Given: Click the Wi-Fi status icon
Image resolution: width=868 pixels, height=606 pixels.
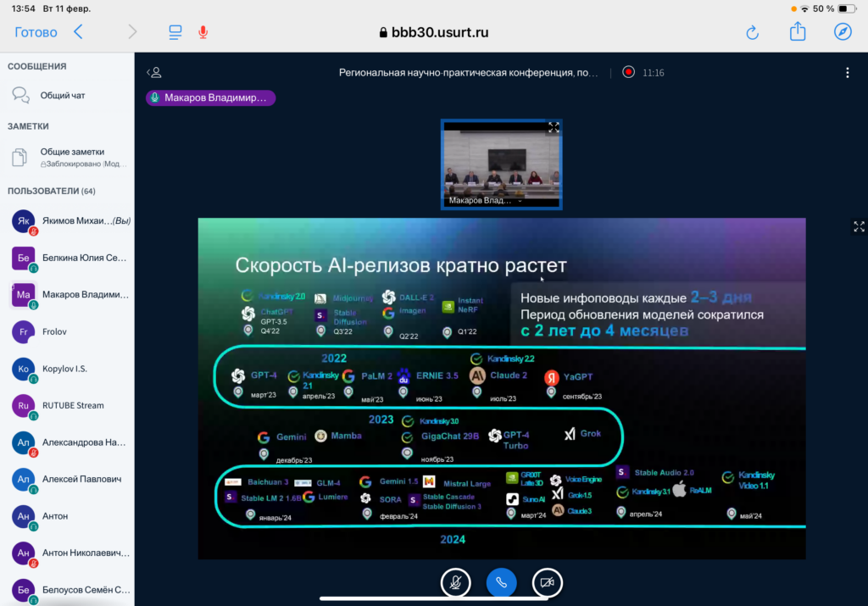Looking at the screenshot, I should (x=804, y=8).
